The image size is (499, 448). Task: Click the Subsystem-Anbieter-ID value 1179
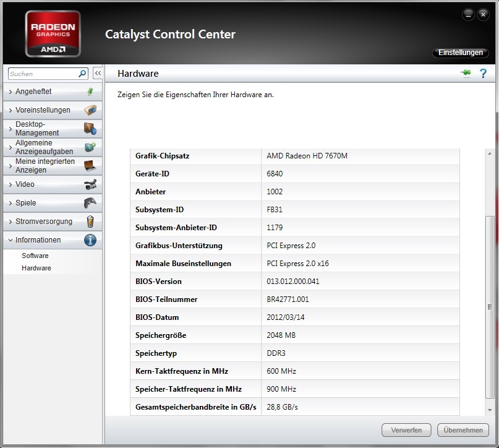click(275, 228)
